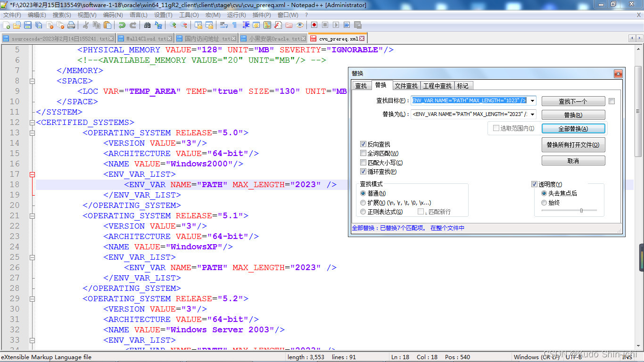The image size is (644, 362).
Task: Click the Redo toolbar icon
Action: tap(133, 25)
